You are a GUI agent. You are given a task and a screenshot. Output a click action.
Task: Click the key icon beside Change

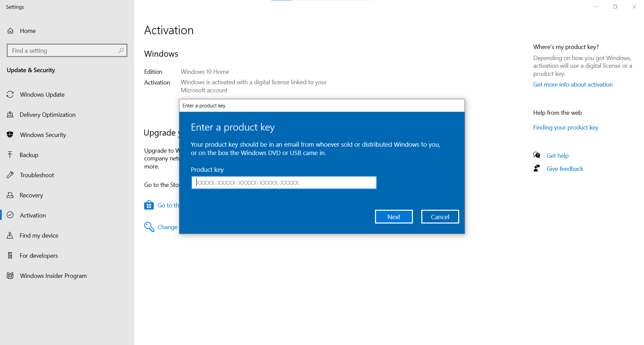tap(149, 227)
